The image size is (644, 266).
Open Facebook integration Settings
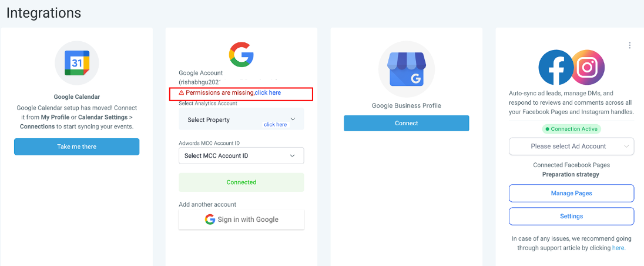pyautogui.click(x=571, y=216)
